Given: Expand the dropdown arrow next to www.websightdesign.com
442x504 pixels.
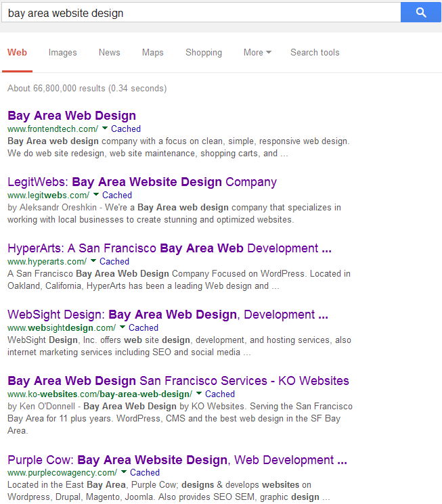Looking at the screenshot, I should click(x=123, y=327).
